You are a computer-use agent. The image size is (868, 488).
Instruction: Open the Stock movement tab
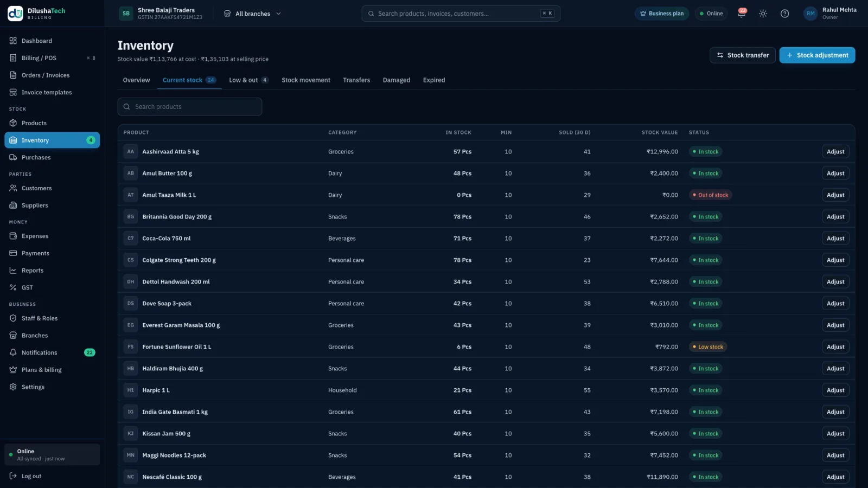click(306, 80)
